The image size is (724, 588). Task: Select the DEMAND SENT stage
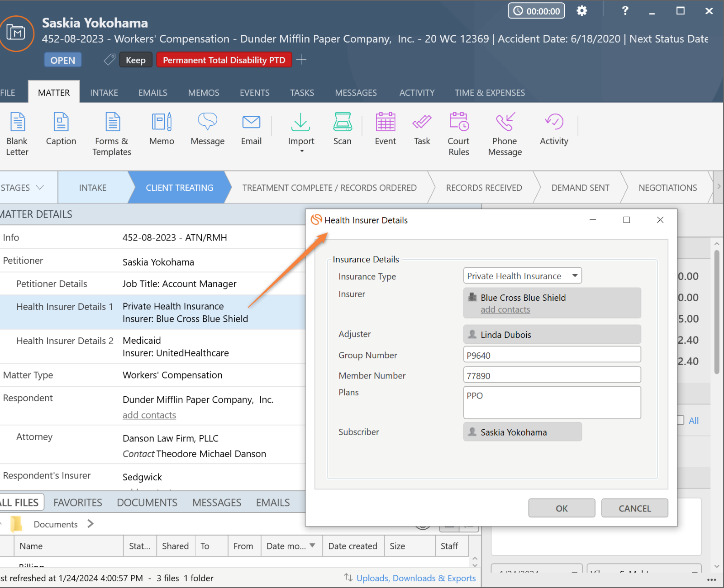click(x=580, y=187)
